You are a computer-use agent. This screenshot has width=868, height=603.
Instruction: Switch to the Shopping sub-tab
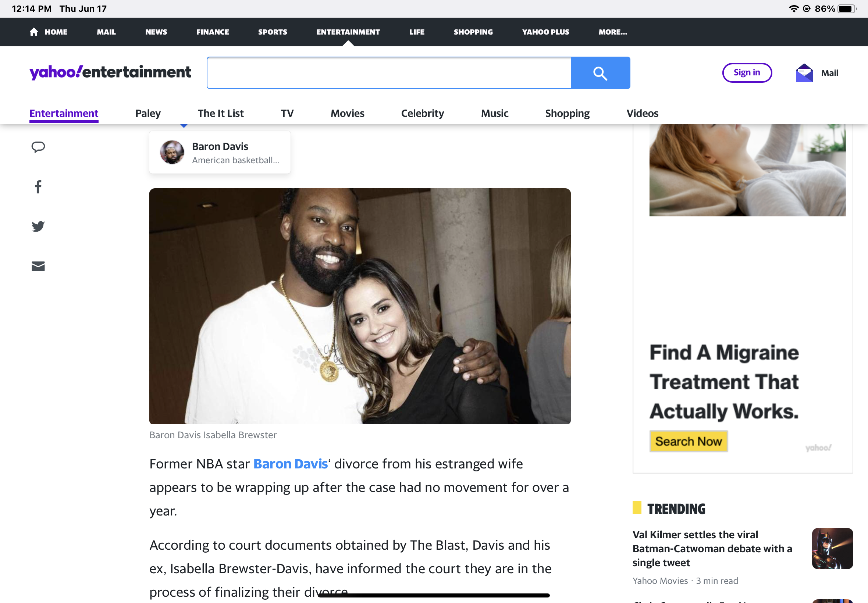point(567,113)
